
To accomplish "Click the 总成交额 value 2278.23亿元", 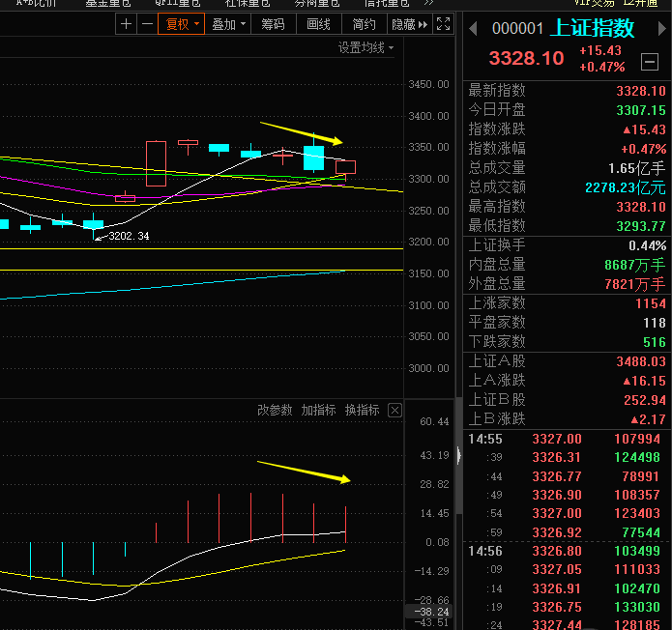I will [x=626, y=187].
